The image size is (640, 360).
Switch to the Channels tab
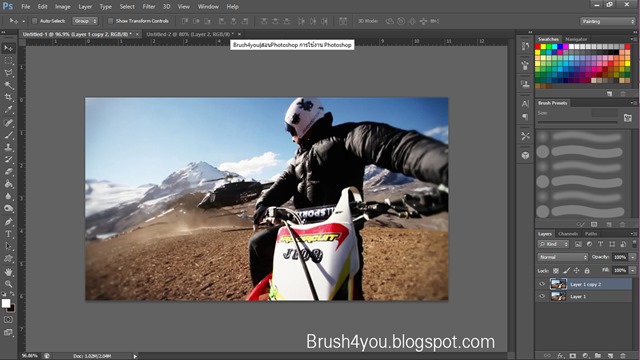[568, 234]
